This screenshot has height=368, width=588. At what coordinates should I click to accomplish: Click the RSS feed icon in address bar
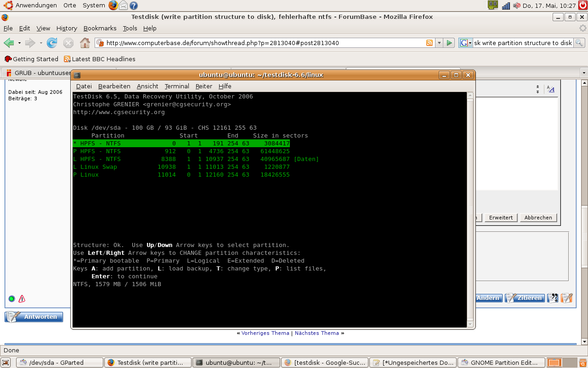[x=430, y=43]
